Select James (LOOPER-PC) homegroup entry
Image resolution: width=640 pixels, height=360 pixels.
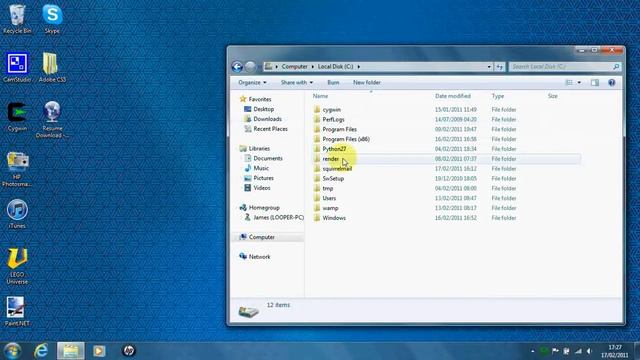point(278,218)
